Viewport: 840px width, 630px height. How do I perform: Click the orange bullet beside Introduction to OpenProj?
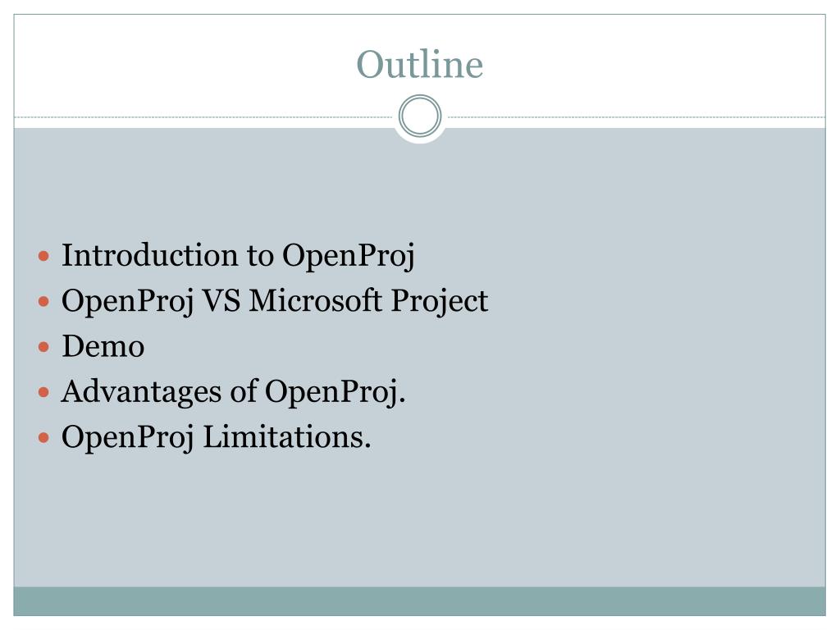[x=44, y=256]
